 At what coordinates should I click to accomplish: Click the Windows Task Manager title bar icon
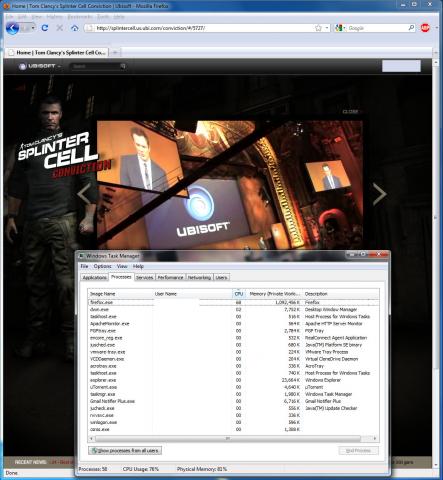tap(81, 256)
